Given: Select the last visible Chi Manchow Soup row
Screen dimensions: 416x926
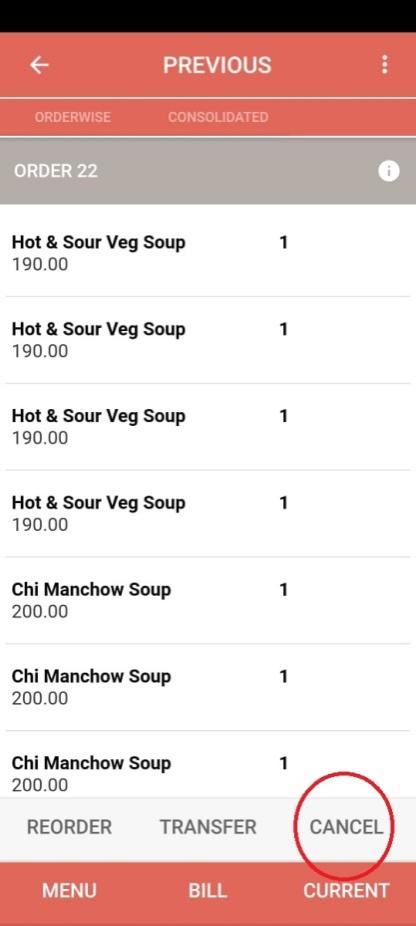Looking at the screenshot, I should pos(208,765).
